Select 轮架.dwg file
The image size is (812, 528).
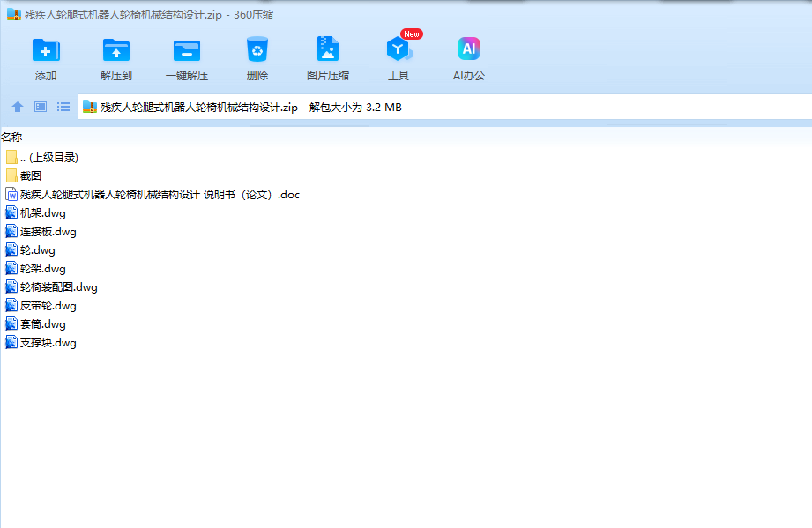[35, 269]
